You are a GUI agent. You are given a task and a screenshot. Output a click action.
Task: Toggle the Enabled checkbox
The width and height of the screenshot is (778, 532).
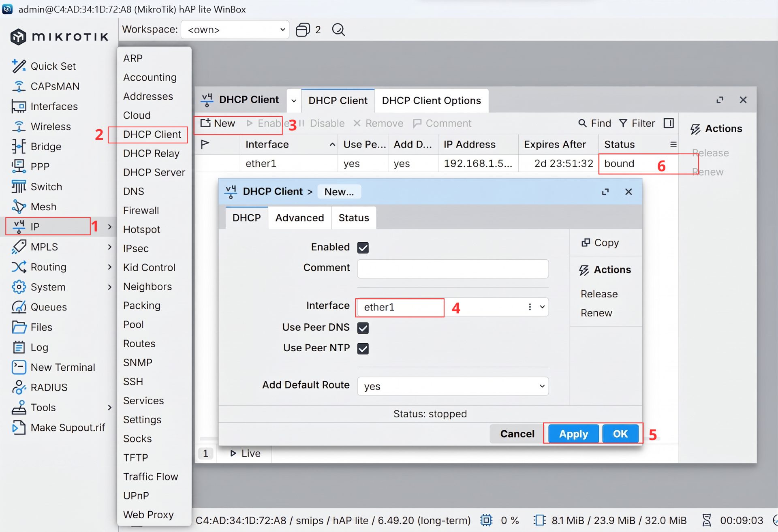tap(363, 248)
